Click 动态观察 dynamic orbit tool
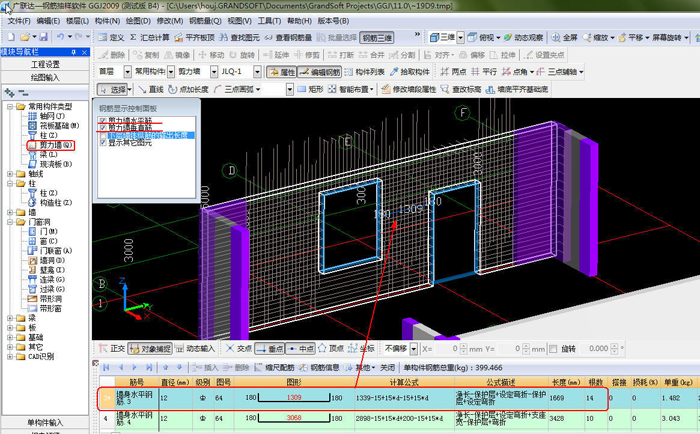 pos(523,38)
